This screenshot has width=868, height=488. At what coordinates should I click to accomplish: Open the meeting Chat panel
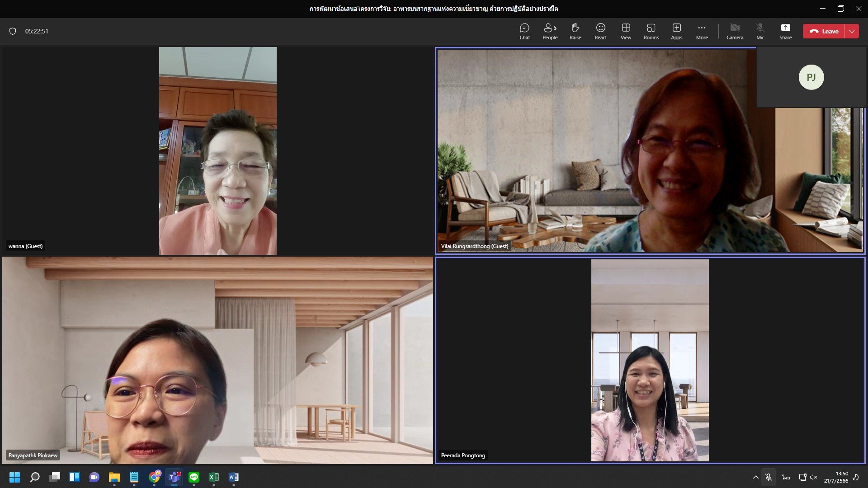tap(524, 31)
